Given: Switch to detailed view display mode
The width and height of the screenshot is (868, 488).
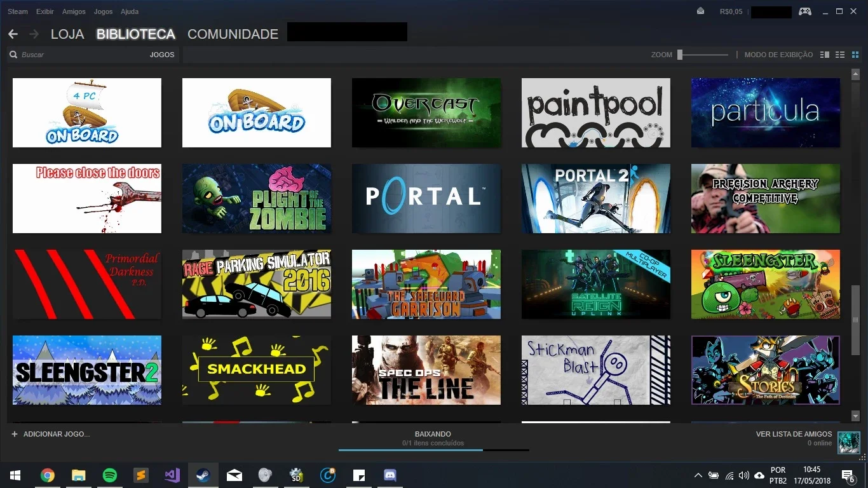Looking at the screenshot, I should (825, 55).
